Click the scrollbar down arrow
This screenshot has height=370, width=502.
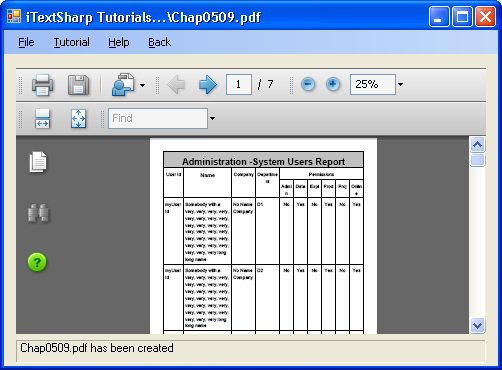pos(477,325)
